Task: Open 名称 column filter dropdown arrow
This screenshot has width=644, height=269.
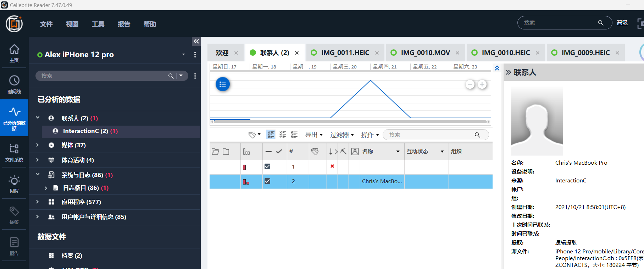Action: click(398, 152)
